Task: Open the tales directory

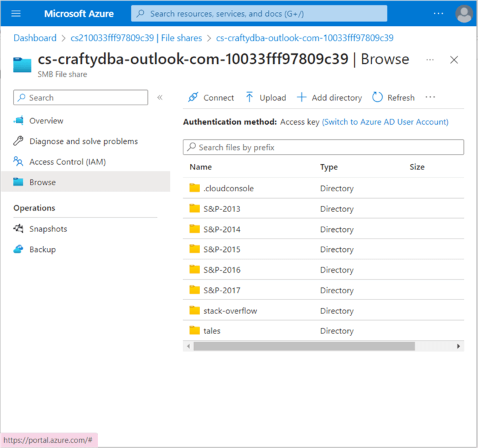Action: 212,331
